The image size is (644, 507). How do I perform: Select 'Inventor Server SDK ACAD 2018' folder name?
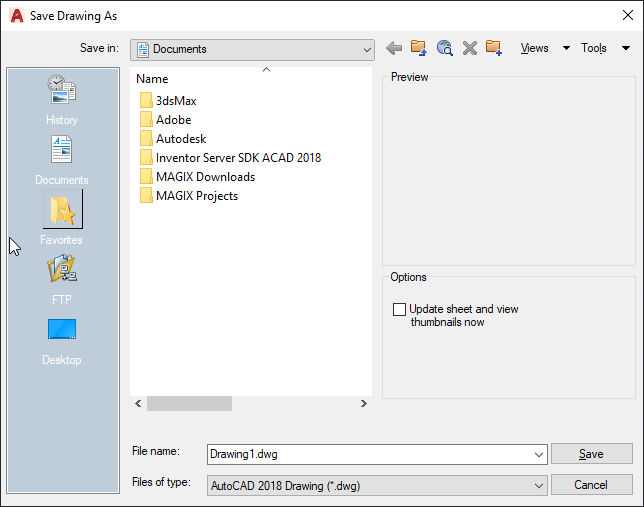238,157
